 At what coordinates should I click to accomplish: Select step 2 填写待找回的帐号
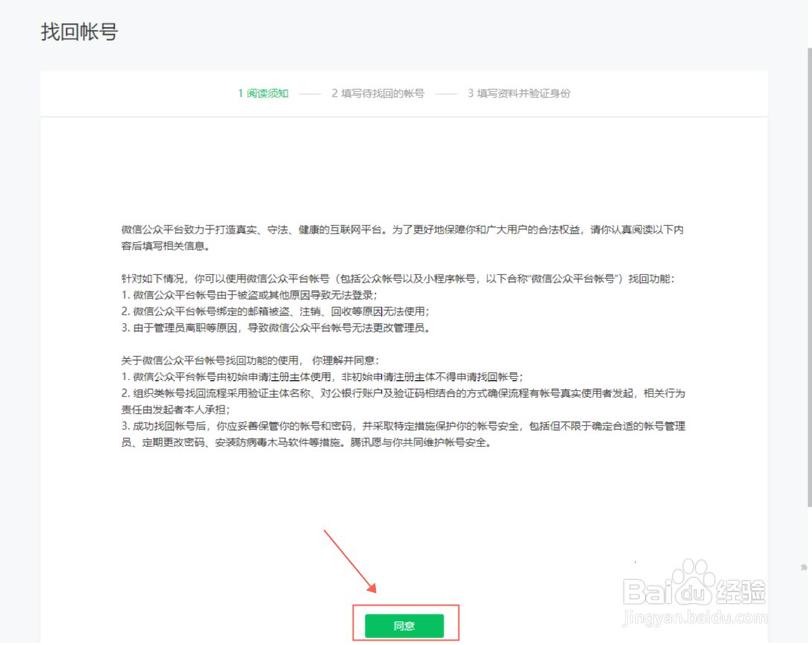[x=378, y=93]
